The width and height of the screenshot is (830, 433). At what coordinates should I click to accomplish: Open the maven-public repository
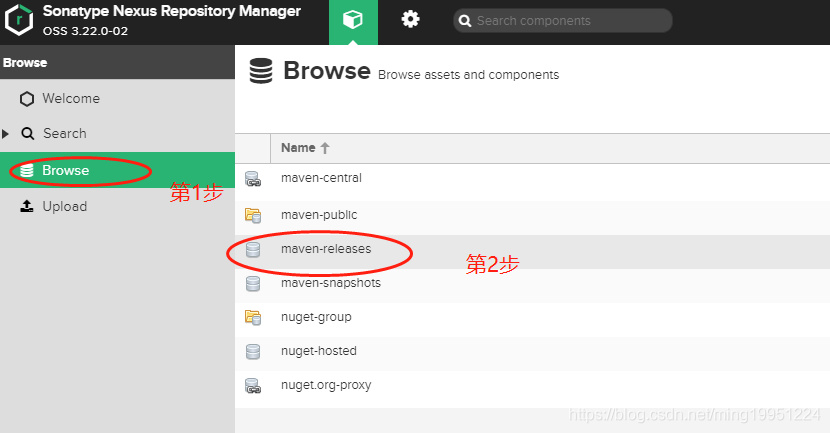319,215
